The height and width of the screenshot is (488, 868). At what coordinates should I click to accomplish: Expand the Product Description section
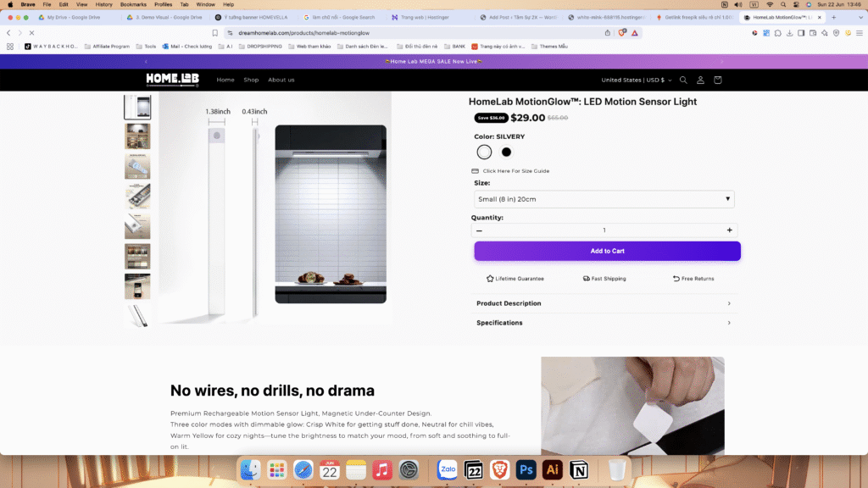(x=604, y=303)
